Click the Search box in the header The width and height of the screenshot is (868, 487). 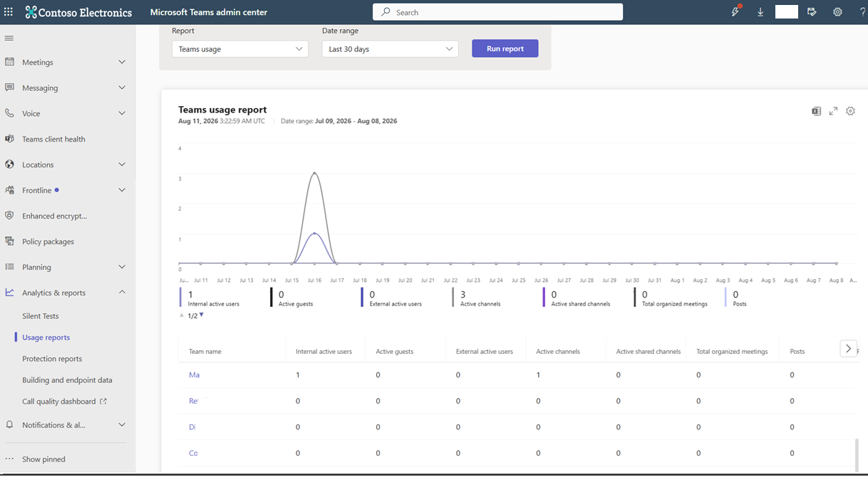click(x=497, y=12)
